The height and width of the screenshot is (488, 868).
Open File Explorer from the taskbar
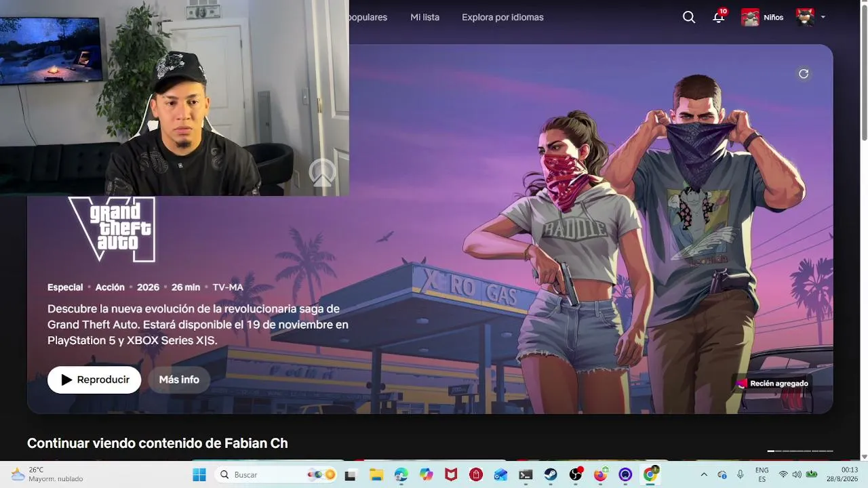tap(376, 475)
